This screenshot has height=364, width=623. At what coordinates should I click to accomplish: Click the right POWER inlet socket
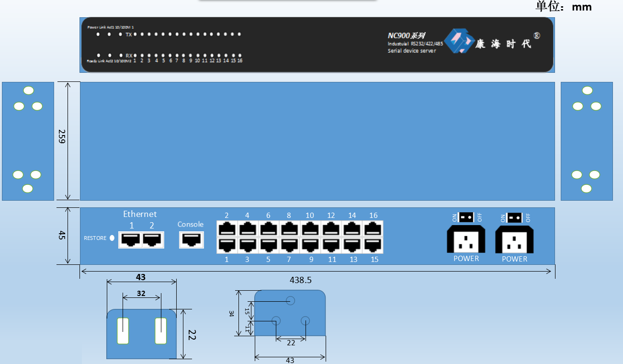tap(514, 239)
